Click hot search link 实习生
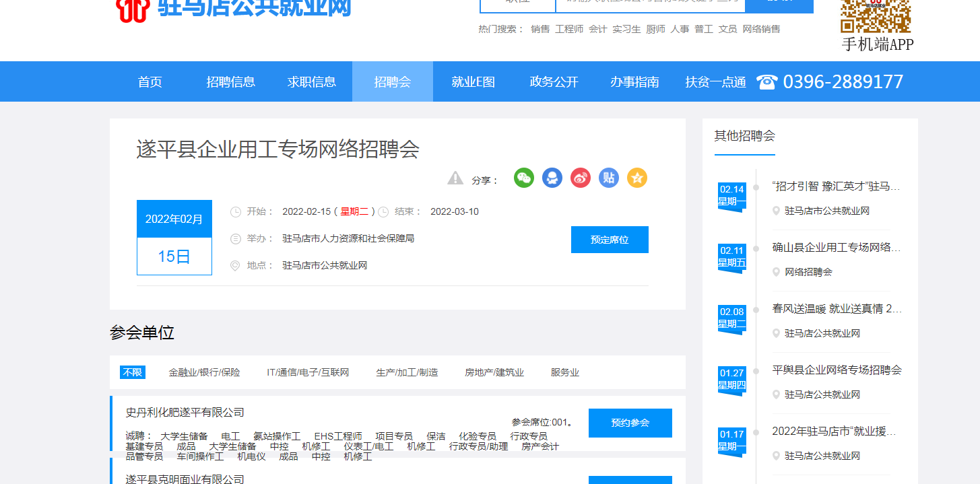This screenshot has width=980, height=484. point(626,29)
